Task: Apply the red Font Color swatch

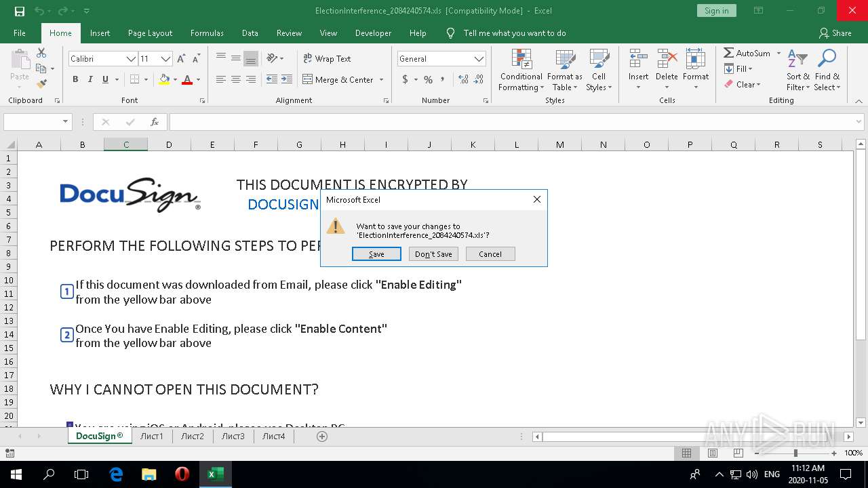Action: [x=187, y=79]
